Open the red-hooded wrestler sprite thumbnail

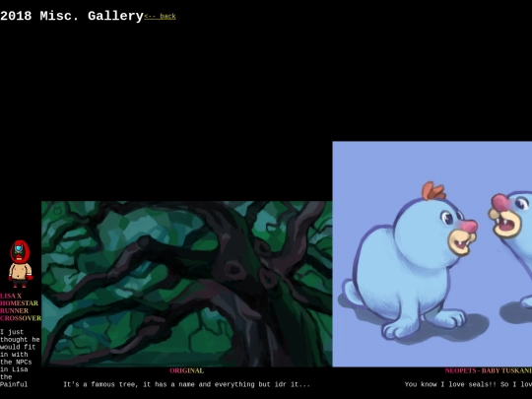pyautogui.click(x=21, y=264)
